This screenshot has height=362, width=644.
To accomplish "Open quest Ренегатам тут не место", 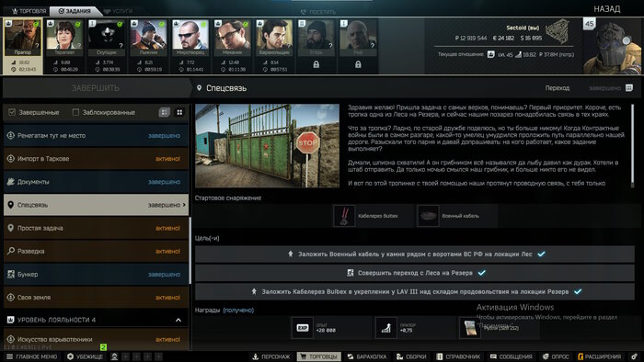I will pos(96,135).
